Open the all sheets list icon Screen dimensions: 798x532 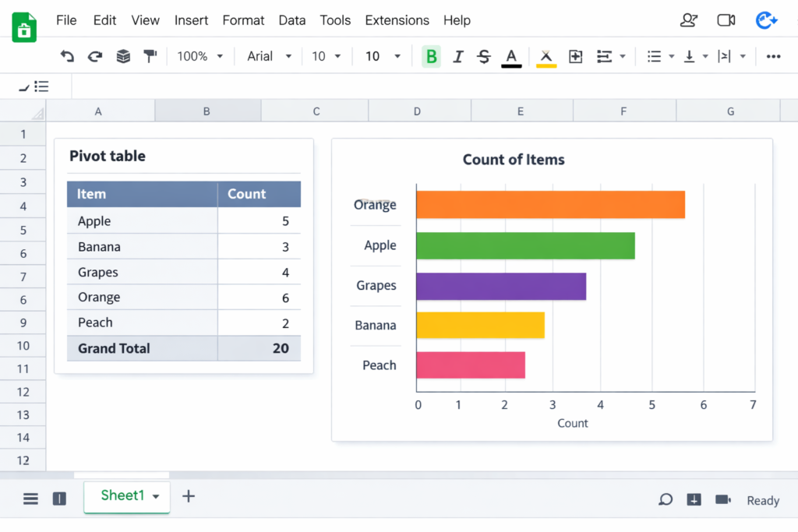point(30,499)
